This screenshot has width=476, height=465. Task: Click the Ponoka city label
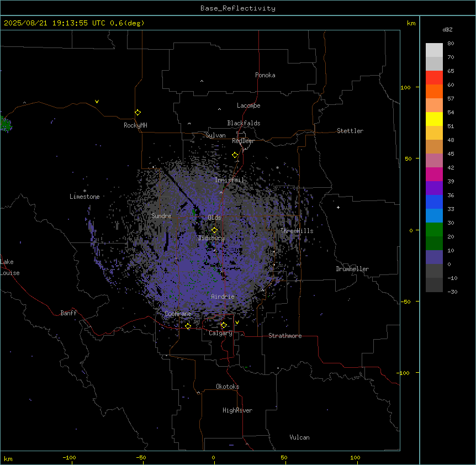pyautogui.click(x=265, y=75)
